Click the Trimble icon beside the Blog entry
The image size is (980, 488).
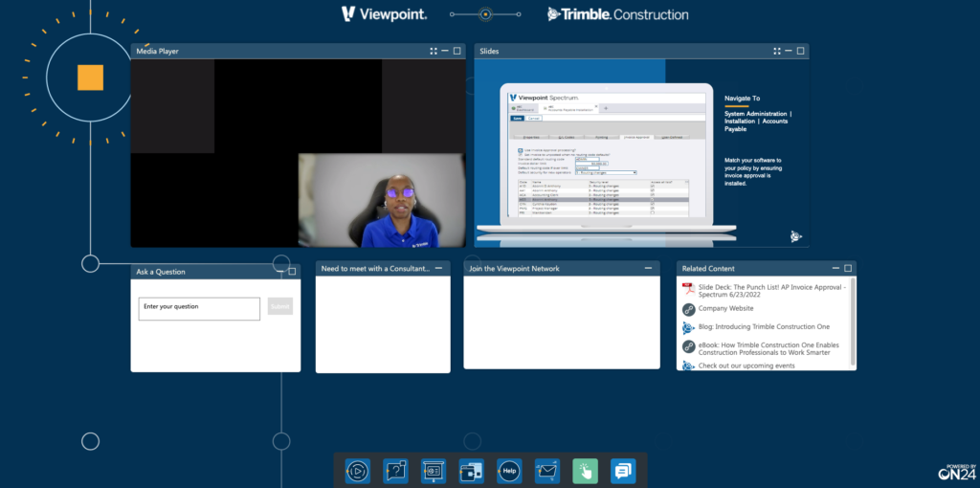pyautogui.click(x=689, y=328)
